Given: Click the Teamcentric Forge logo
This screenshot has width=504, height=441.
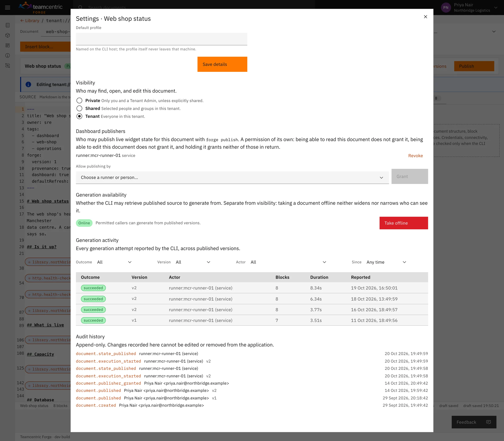Looking at the screenshot, I should tap(41, 8).
